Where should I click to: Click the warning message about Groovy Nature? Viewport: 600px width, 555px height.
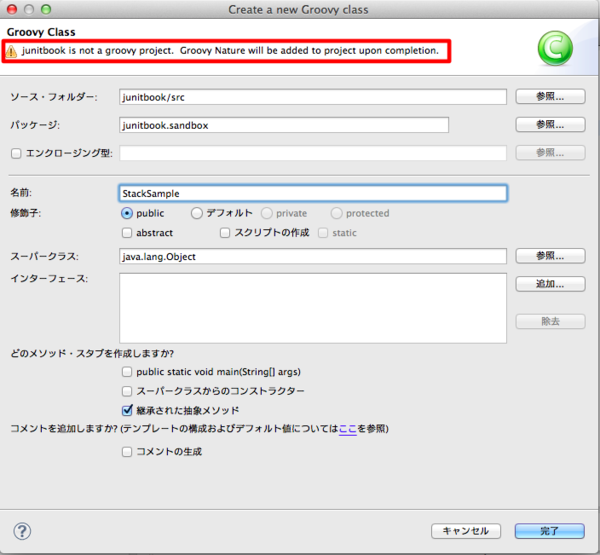click(230, 51)
